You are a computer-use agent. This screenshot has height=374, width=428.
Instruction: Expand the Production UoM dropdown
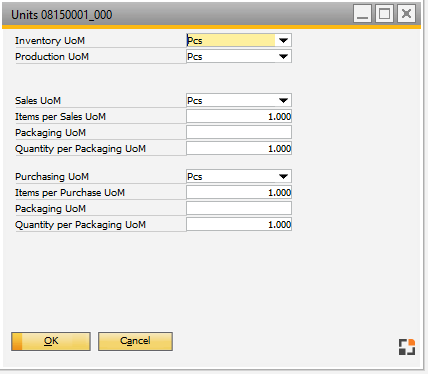[283, 56]
